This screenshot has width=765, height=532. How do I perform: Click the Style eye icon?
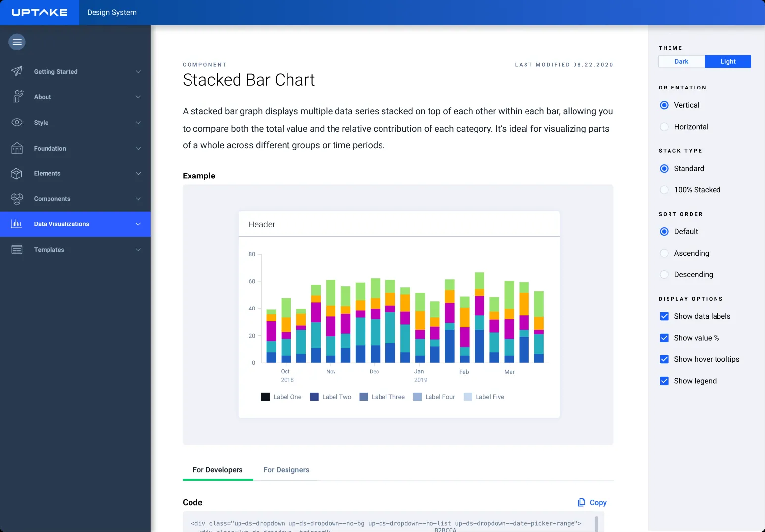pyautogui.click(x=17, y=122)
